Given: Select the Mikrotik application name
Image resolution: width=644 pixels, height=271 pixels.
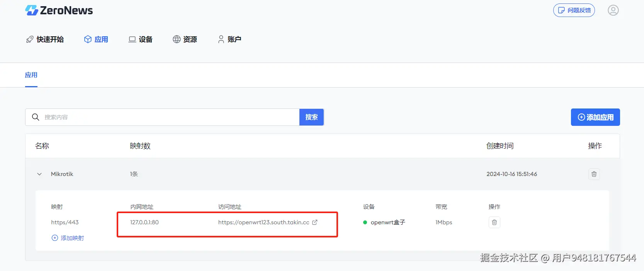Looking at the screenshot, I should [x=62, y=174].
